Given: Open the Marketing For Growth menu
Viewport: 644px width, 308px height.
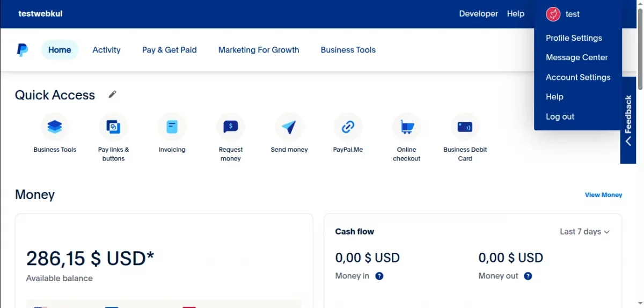Looking at the screenshot, I should click(259, 50).
